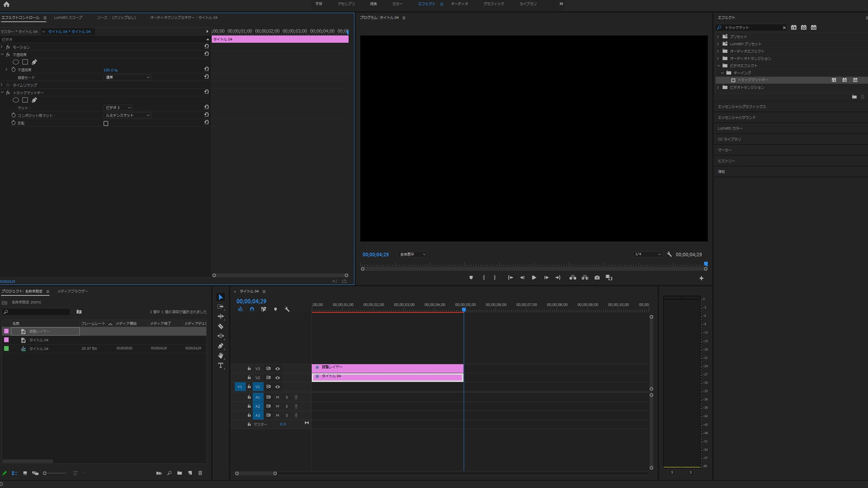Open timeline settings wrench icon
The image size is (868, 488).
287,310
